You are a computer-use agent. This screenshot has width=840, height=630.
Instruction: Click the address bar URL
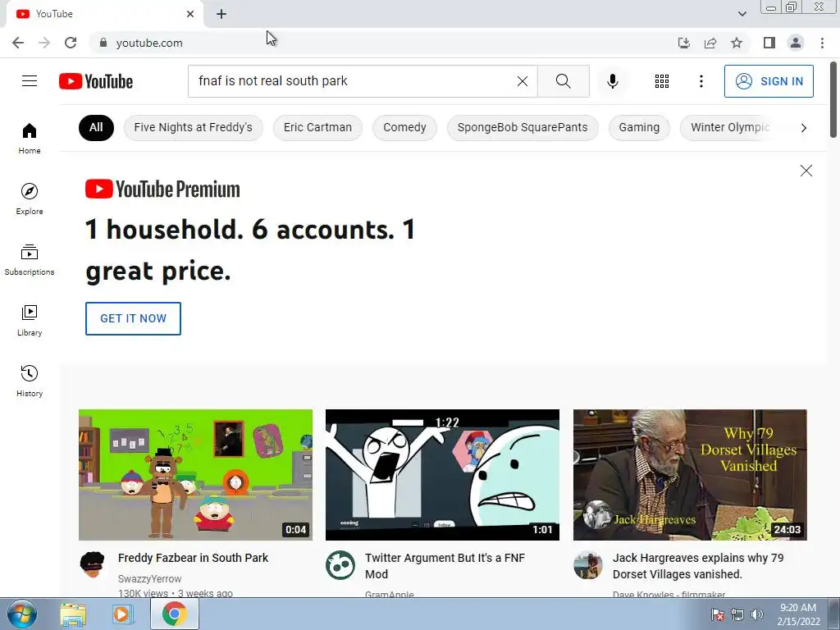[149, 43]
